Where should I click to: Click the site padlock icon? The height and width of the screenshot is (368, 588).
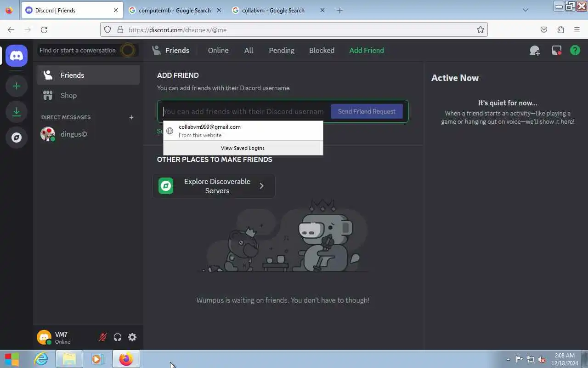coord(120,29)
